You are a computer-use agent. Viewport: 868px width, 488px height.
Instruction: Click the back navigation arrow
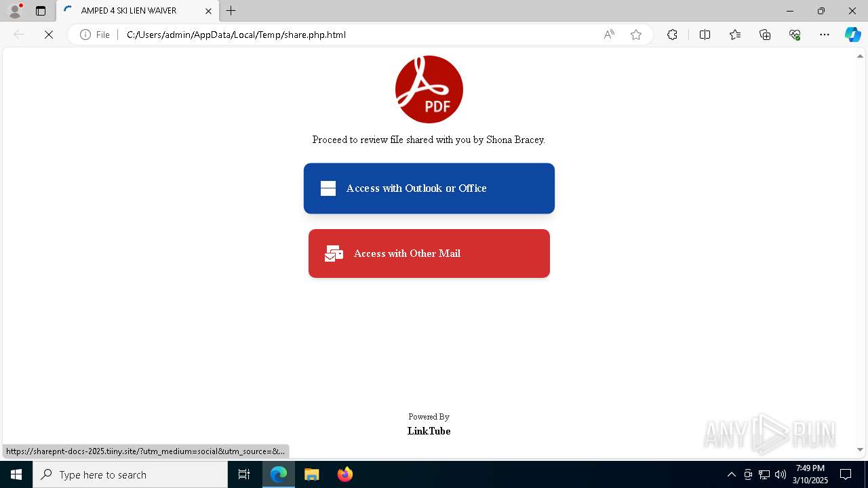pos(19,35)
